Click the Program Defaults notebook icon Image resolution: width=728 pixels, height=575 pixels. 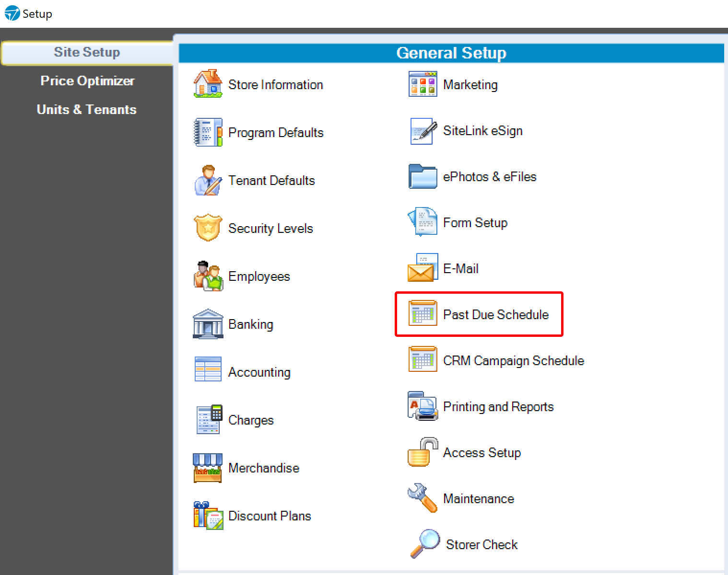coord(208,132)
